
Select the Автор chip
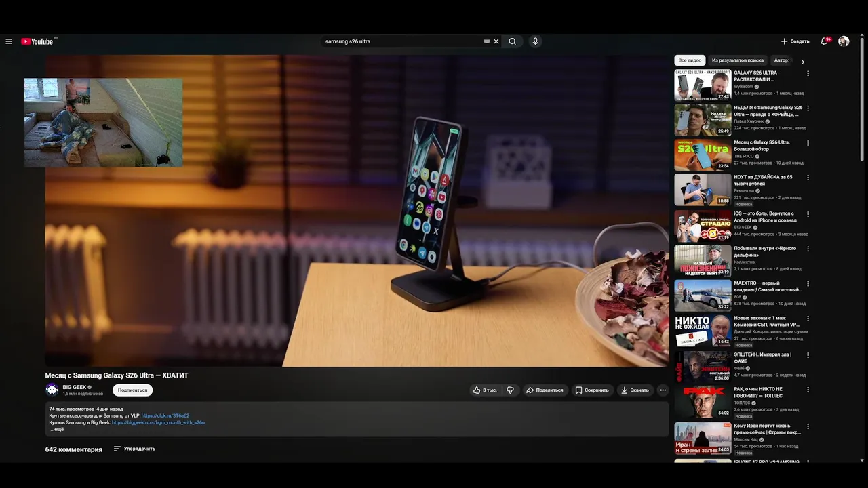pyautogui.click(x=782, y=60)
